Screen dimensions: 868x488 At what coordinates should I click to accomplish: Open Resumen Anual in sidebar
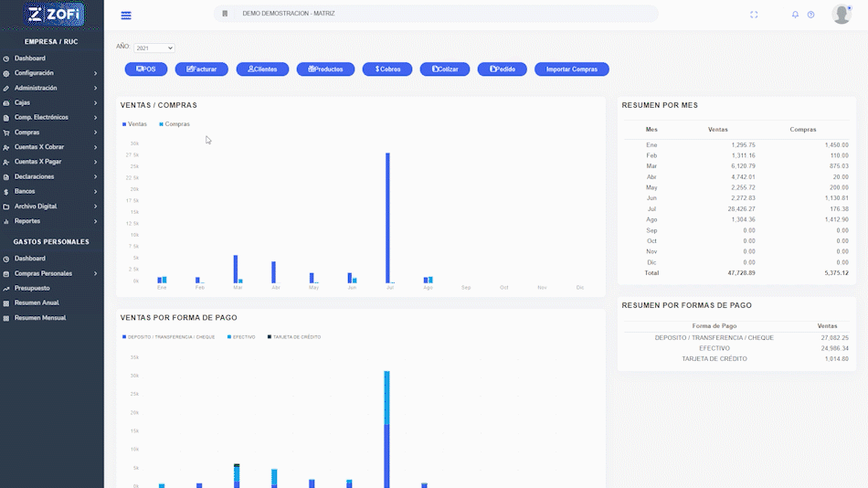[37, 302]
